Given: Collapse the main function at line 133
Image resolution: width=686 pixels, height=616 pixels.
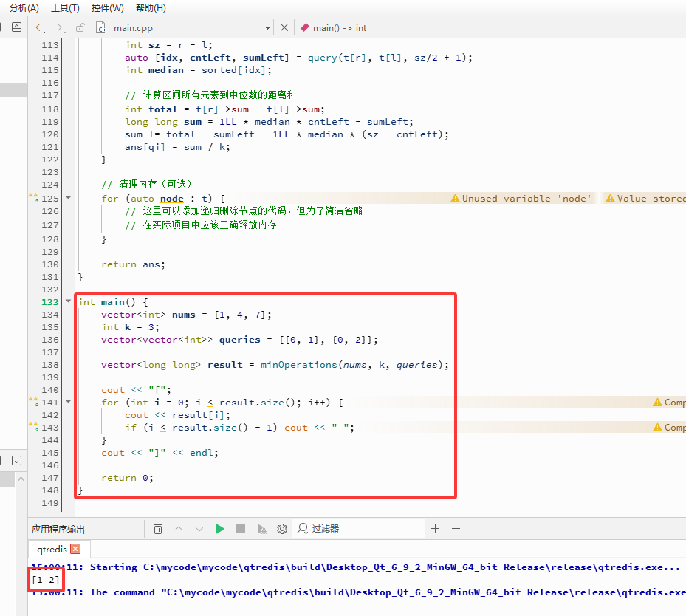Looking at the screenshot, I should [x=68, y=301].
